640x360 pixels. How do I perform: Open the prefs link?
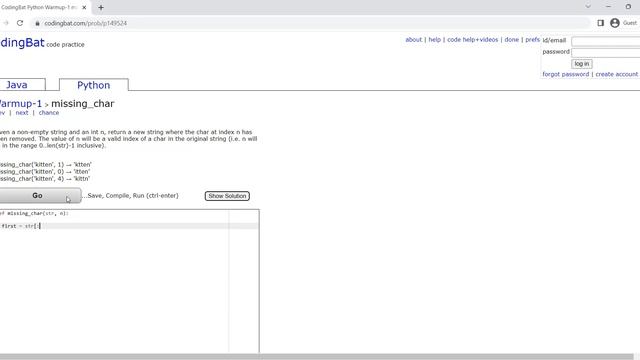(x=533, y=40)
